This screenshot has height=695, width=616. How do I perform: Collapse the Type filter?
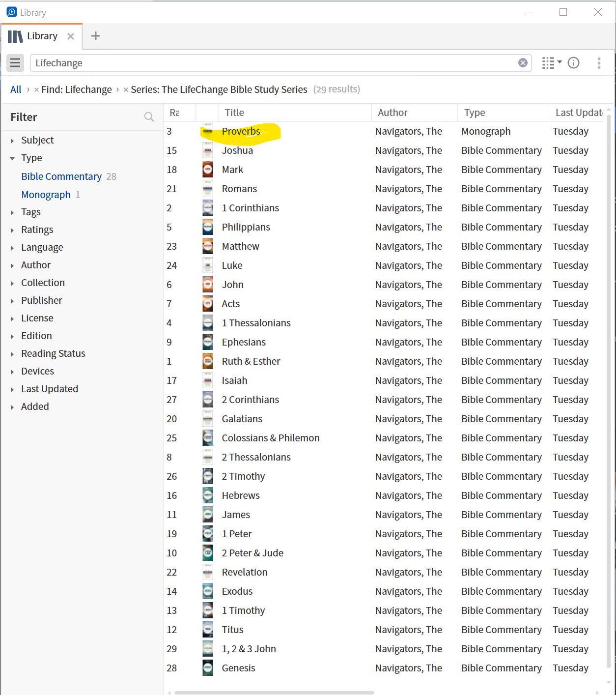point(12,159)
